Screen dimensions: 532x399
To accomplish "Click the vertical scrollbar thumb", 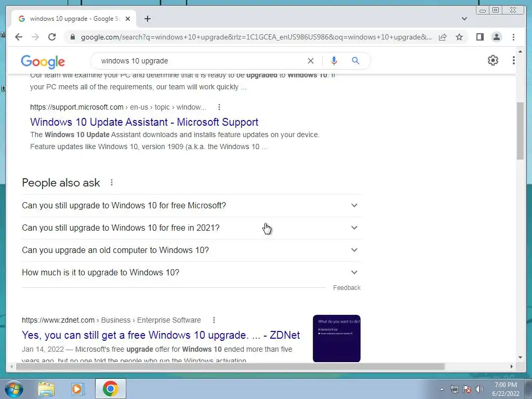I will [520, 130].
